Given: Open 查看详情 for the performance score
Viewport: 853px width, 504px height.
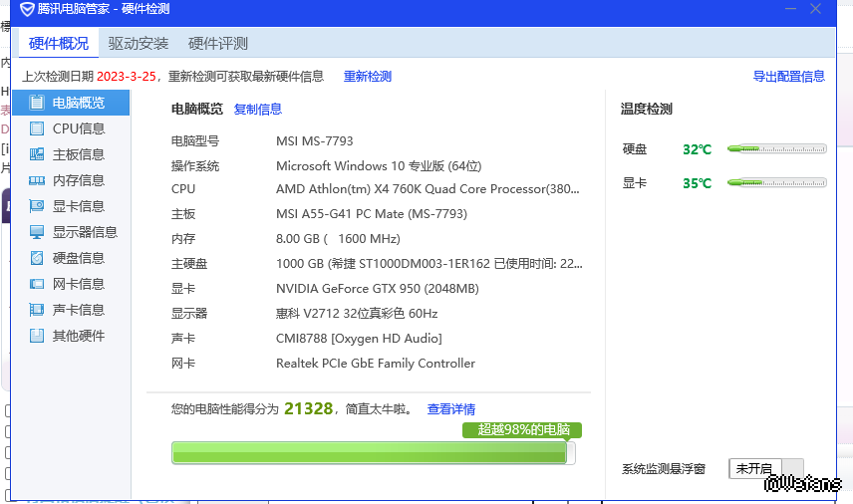Looking at the screenshot, I should [451, 409].
